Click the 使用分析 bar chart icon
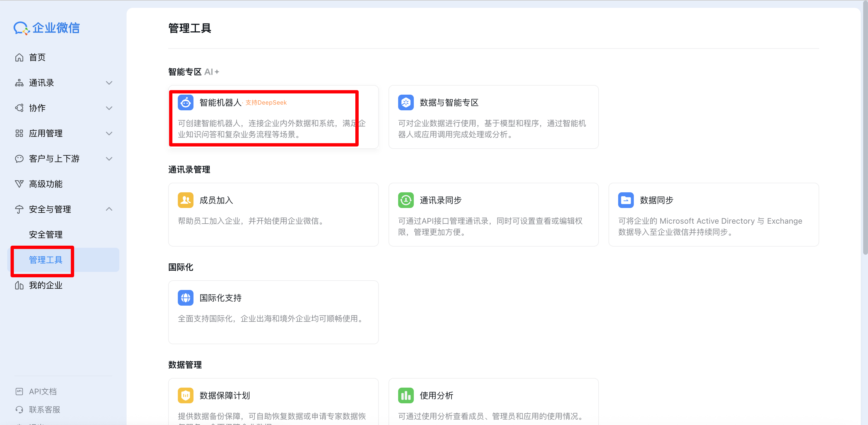868x425 pixels. tap(406, 395)
